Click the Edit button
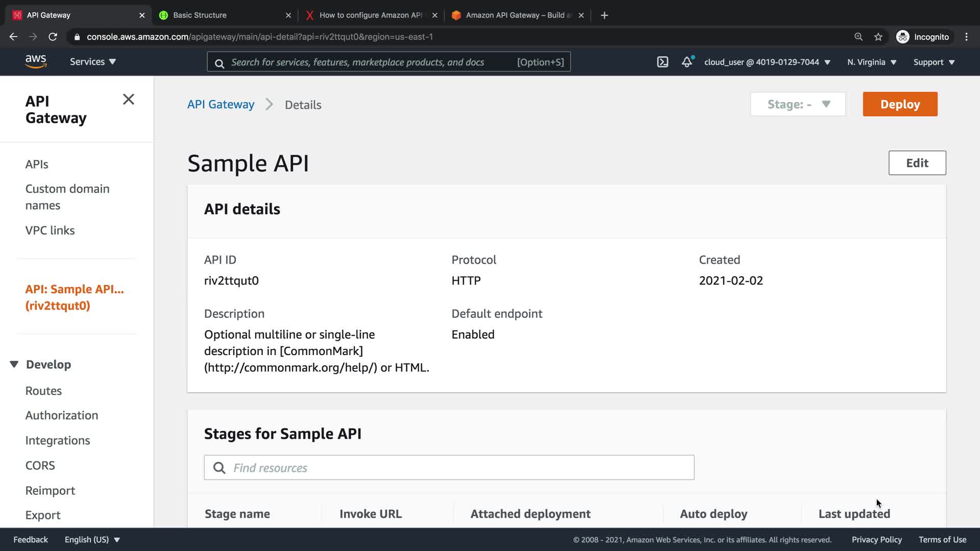This screenshot has height=551, width=980. tap(917, 163)
